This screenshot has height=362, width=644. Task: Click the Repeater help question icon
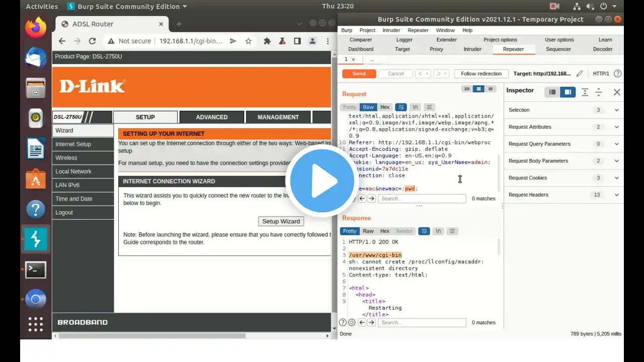pyautogui.click(x=617, y=73)
